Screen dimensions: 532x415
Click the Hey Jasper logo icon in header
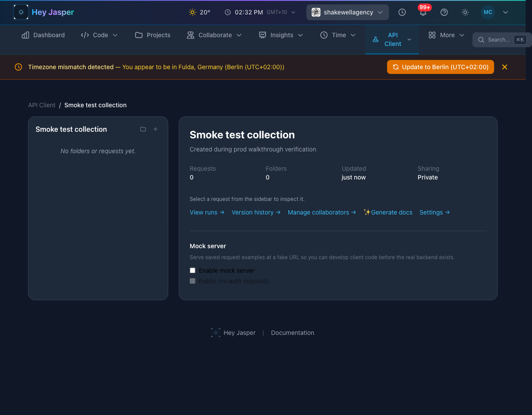point(21,12)
